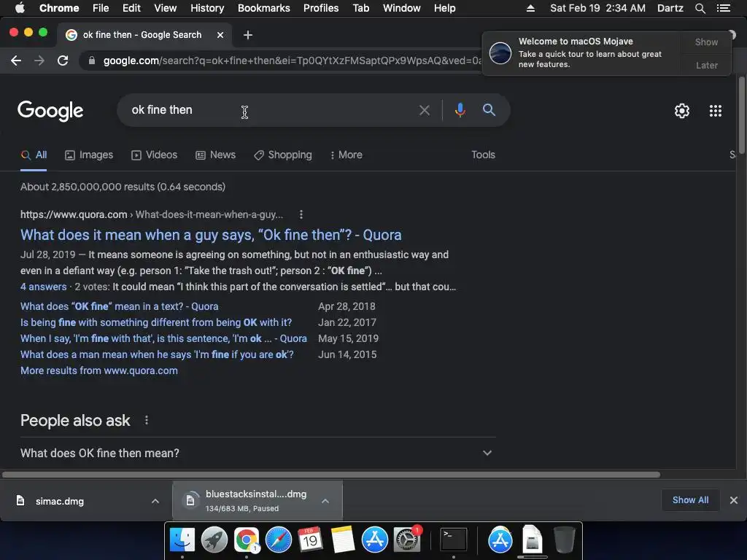This screenshot has width=747, height=560.
Task: Open Finder from the Dock
Action: click(x=182, y=540)
